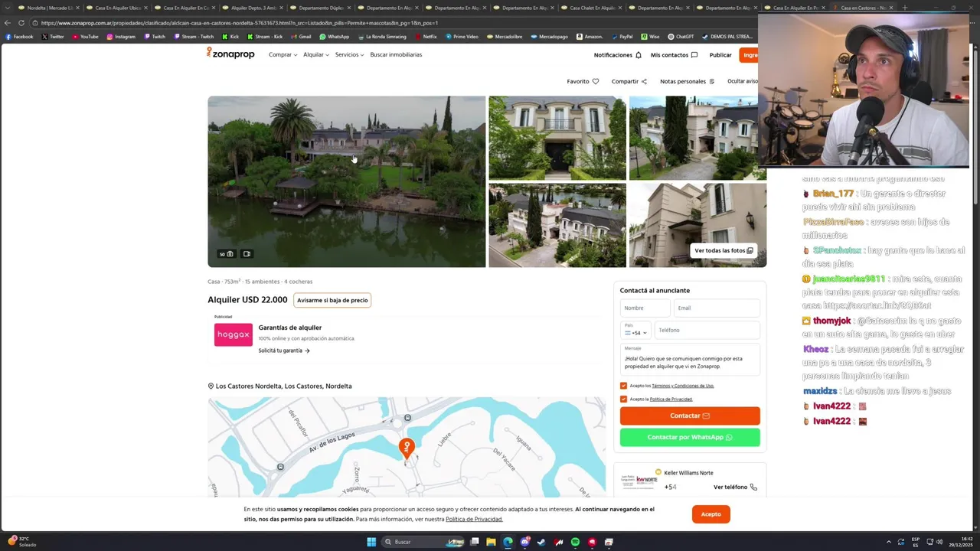Screen dimensions: 980x551
Task: Open the Wise bookmark
Action: pos(650,37)
